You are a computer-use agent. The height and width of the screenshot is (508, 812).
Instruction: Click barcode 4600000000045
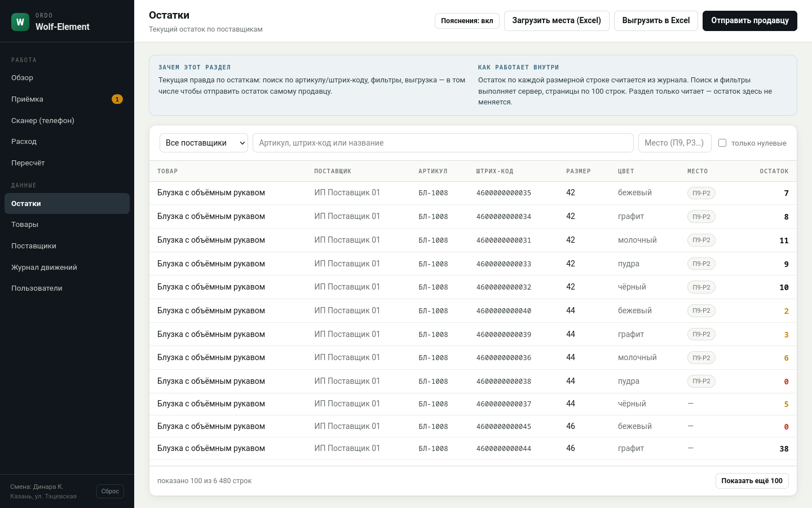504,427
